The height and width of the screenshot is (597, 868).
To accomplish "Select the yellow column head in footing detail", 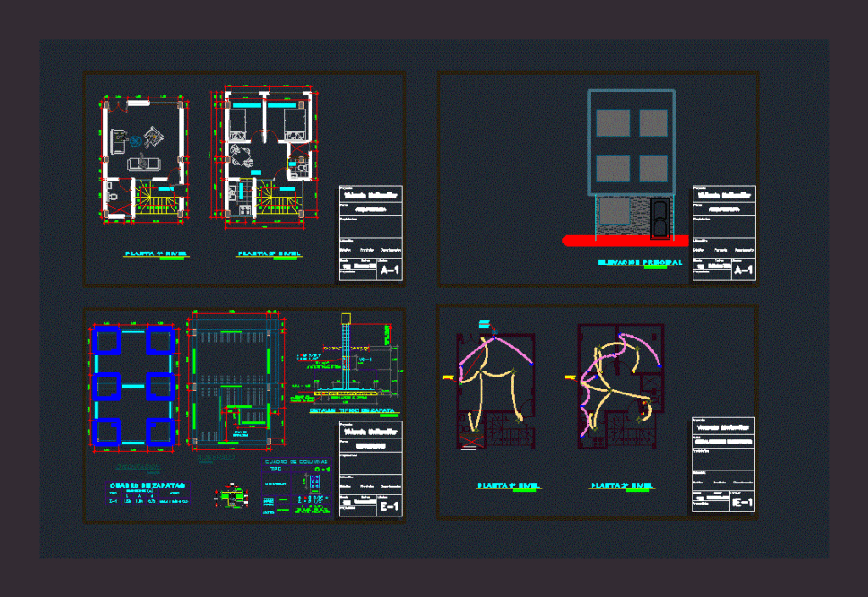I will (x=346, y=318).
